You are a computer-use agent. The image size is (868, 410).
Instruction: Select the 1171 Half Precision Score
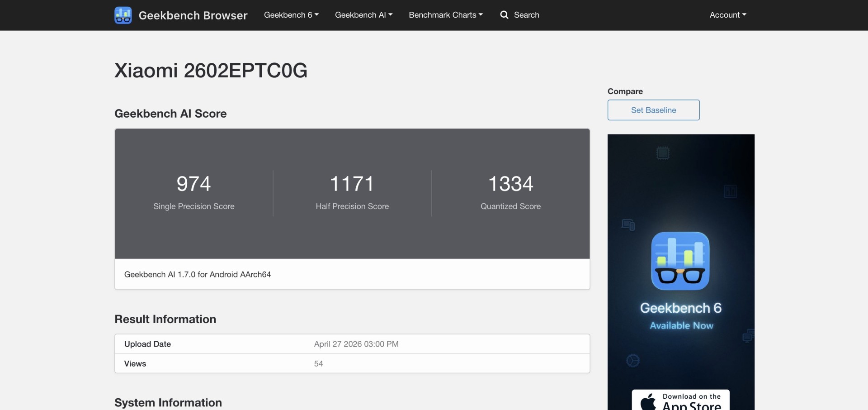(352, 184)
